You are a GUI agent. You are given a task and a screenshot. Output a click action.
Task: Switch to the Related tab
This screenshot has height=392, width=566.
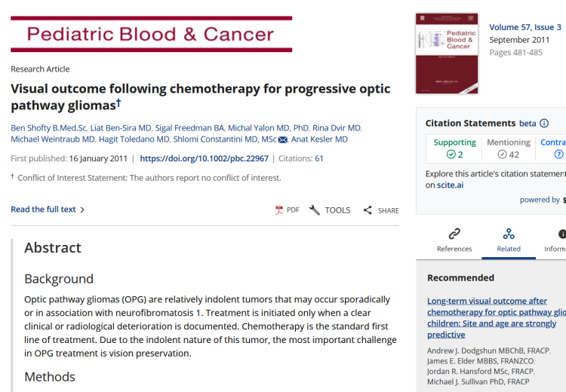(x=509, y=249)
